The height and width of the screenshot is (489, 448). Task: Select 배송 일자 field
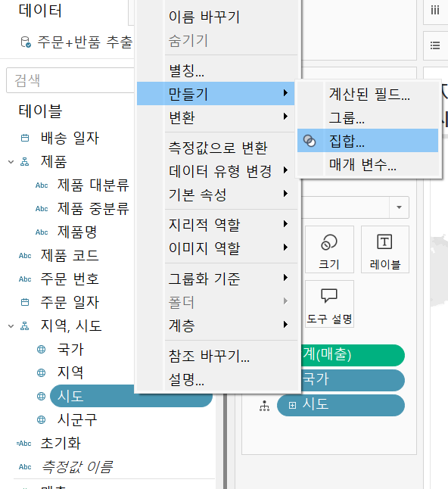(70, 138)
